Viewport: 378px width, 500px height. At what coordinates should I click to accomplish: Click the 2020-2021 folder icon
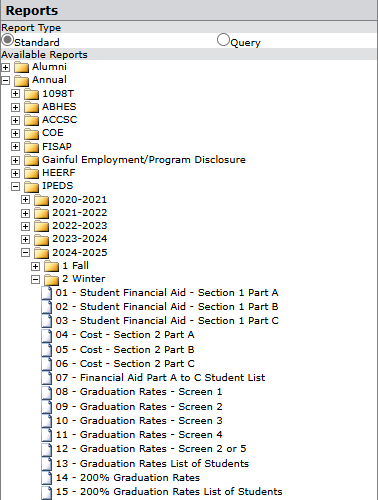(x=42, y=200)
